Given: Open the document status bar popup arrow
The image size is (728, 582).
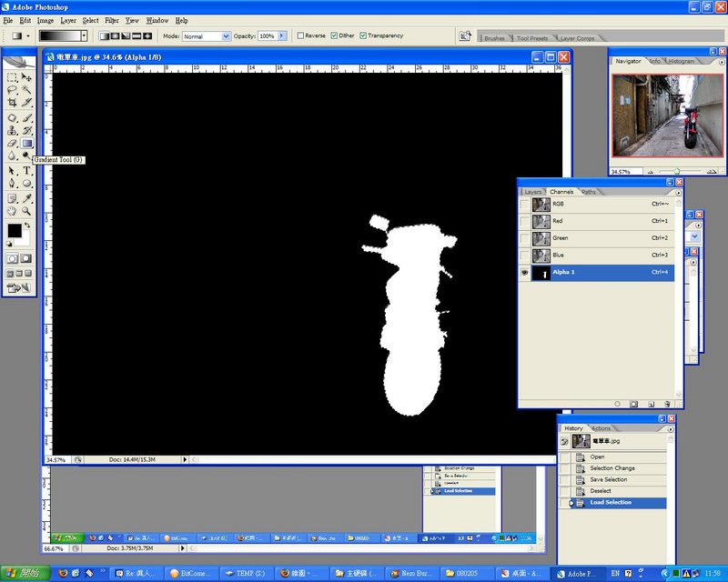Looking at the screenshot, I should [185, 459].
